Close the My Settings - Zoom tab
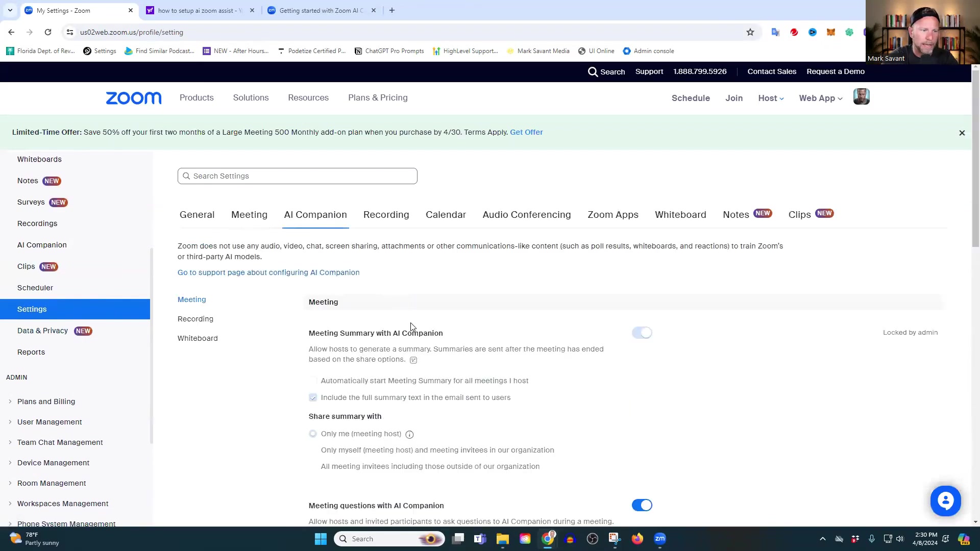980x551 pixels. point(130,10)
